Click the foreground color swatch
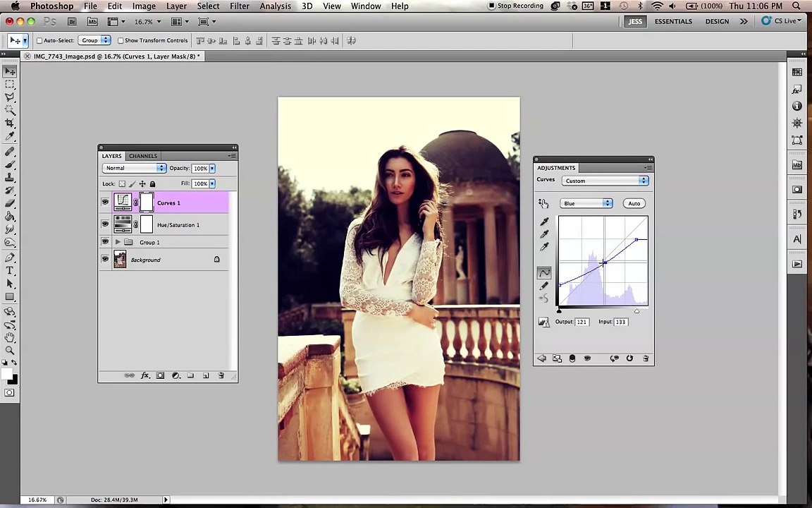 coord(6,374)
